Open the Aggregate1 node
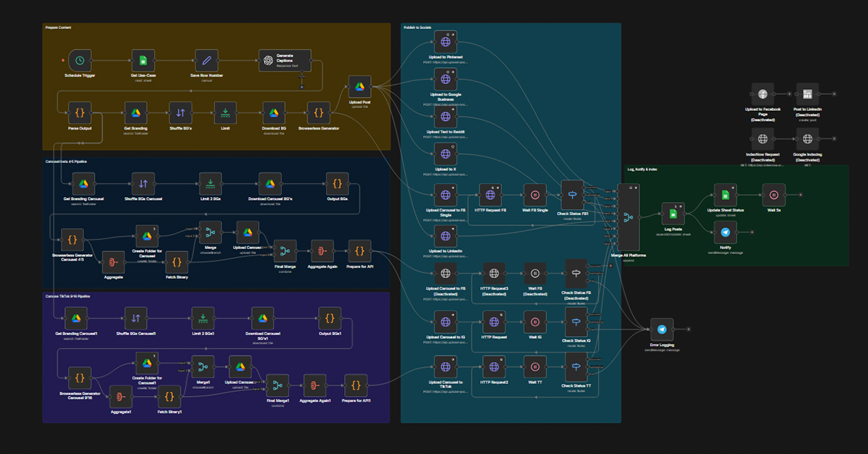This screenshot has width=868, height=454. tap(121, 396)
